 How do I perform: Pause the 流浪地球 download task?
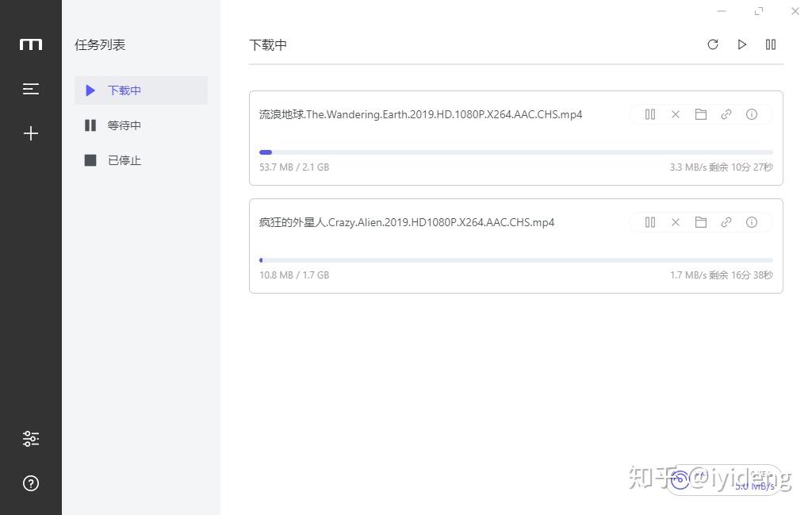pos(649,114)
